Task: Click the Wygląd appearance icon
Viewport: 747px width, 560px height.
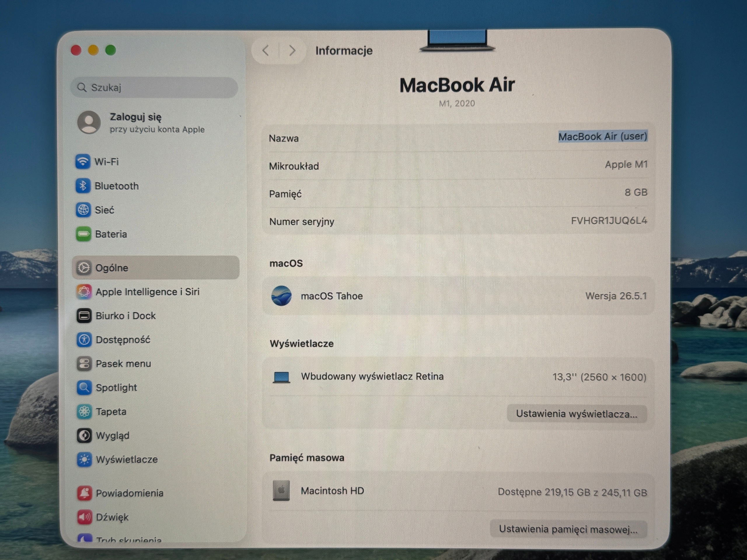Action: click(84, 436)
